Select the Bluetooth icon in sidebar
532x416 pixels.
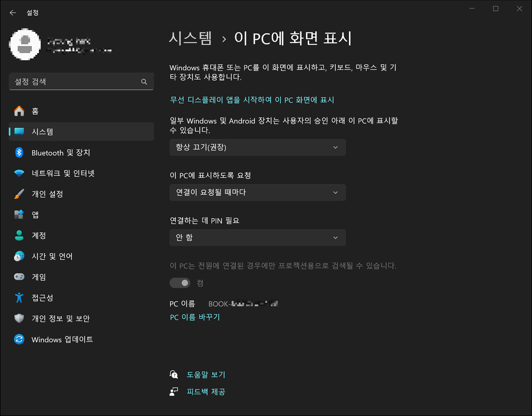click(x=19, y=153)
